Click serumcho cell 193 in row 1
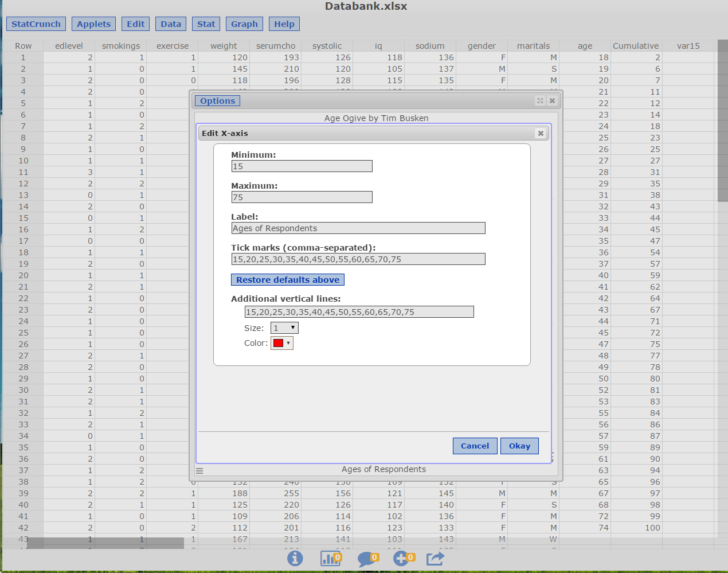This screenshot has height=573, width=728. [x=276, y=57]
